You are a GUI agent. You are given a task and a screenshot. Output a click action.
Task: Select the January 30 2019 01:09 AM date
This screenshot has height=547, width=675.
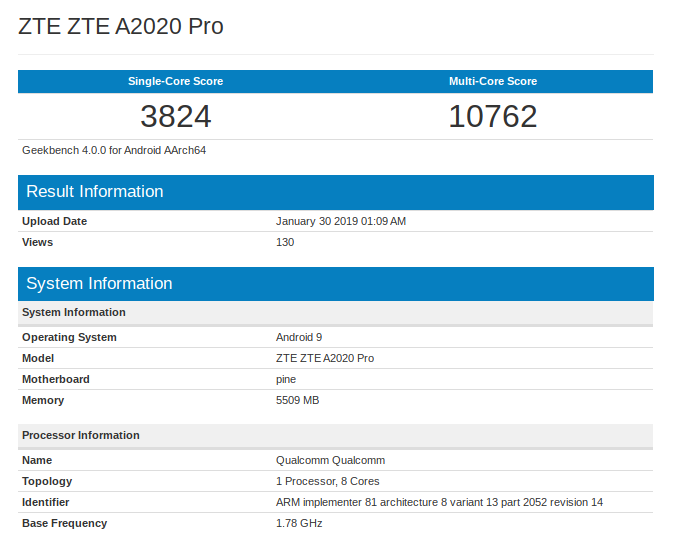341,221
